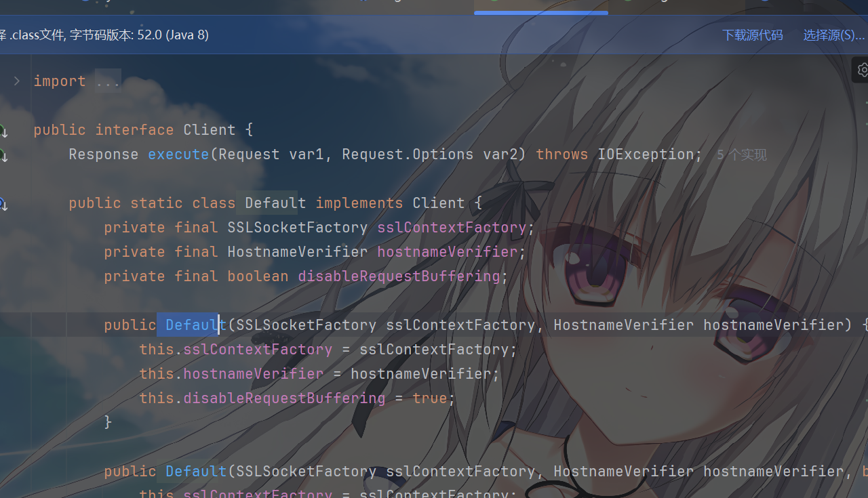868x498 pixels.
Task: Click 'Default' in the class declaration line
Action: [275, 203]
